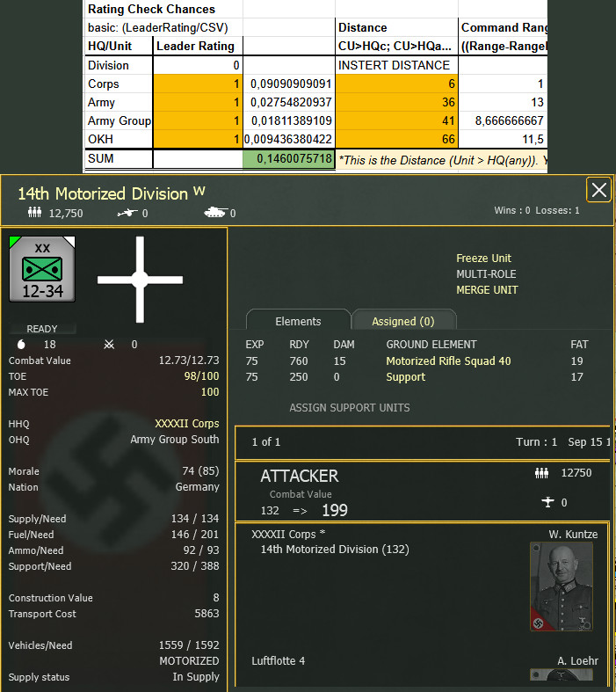
Task: Click the attacker men icon beside 12750
Action: (541, 473)
